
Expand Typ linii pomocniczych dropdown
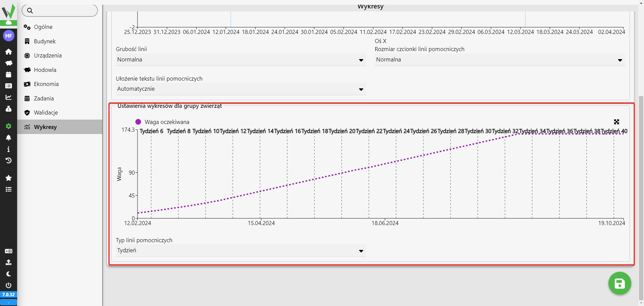[x=240, y=251]
